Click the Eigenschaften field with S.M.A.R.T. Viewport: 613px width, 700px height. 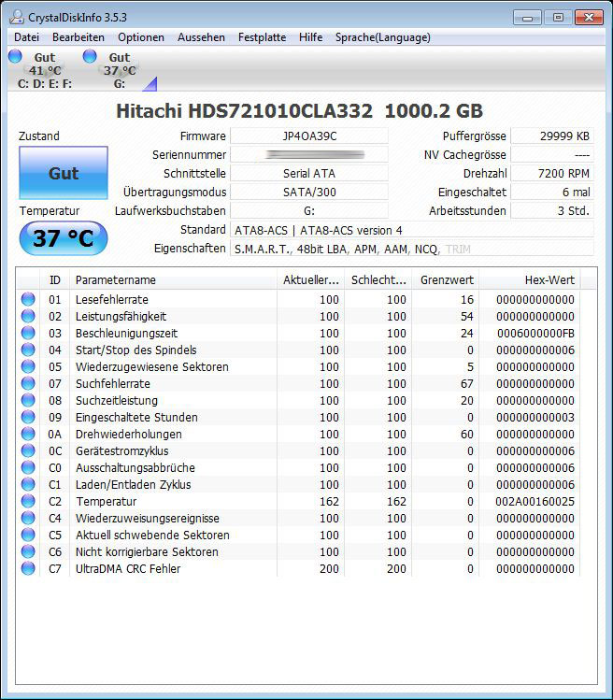click(412, 250)
